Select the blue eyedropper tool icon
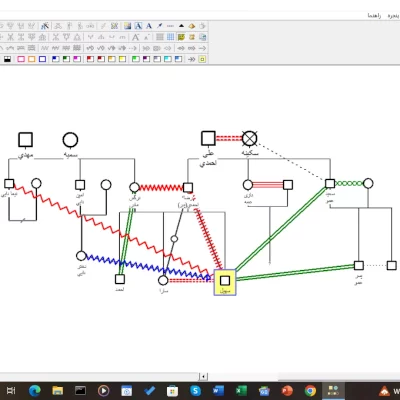This screenshot has height=400, width=400. click(x=160, y=26)
